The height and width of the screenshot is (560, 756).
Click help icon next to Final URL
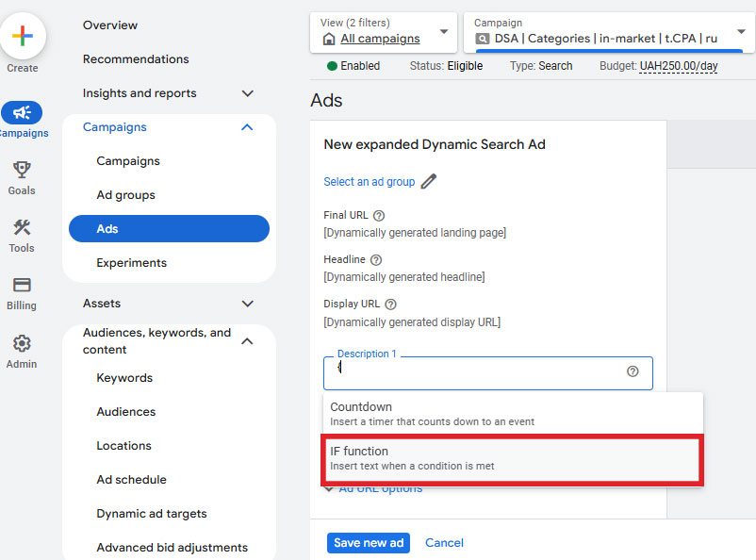tap(379, 216)
